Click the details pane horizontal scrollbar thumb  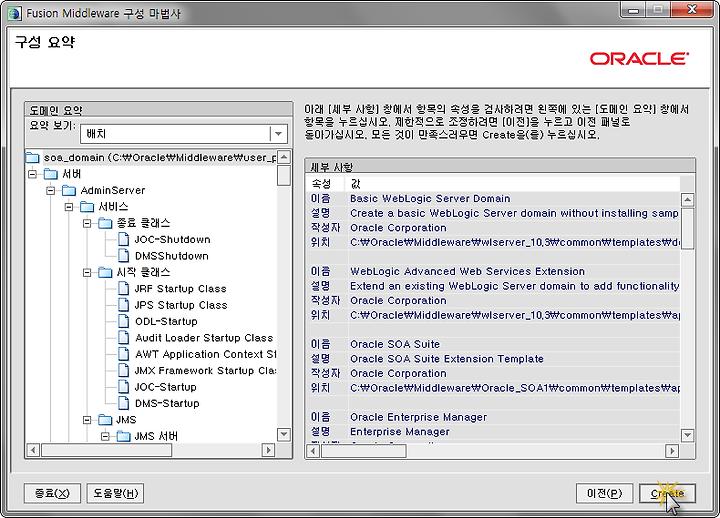point(364,451)
